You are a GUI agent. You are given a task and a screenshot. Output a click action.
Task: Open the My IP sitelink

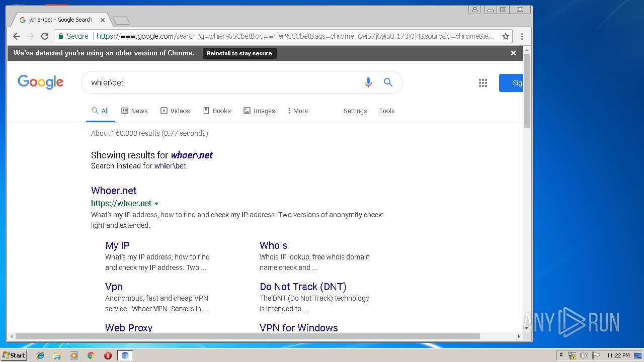[x=117, y=245]
